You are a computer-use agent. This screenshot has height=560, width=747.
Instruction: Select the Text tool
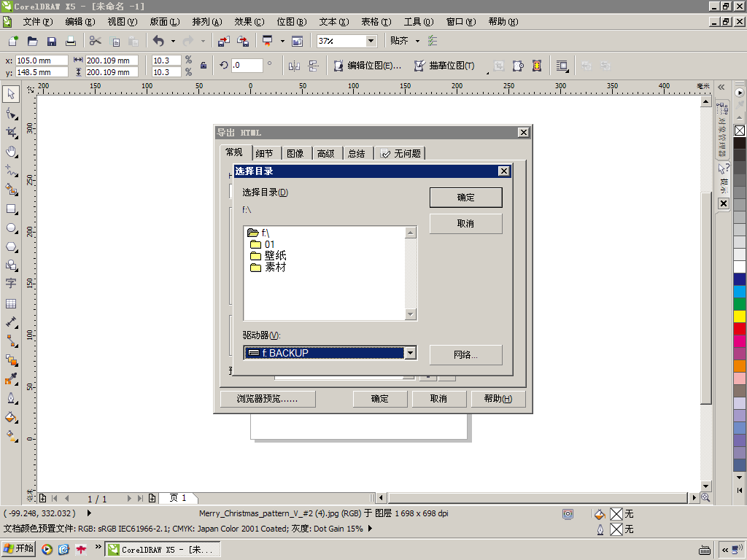(x=11, y=284)
